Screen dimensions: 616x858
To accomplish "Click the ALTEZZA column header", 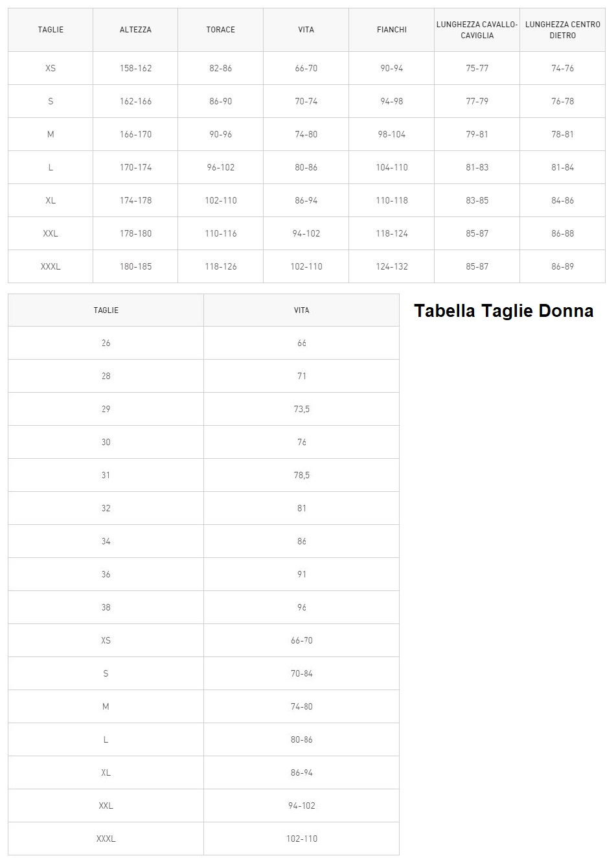I will (x=135, y=30).
